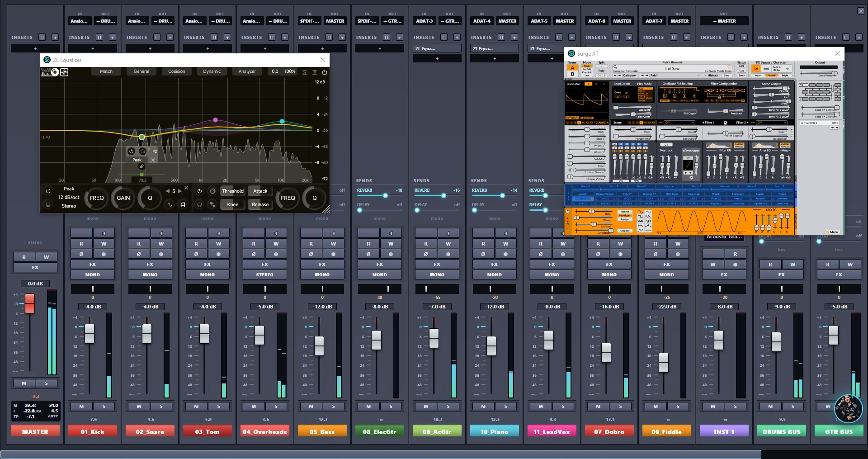
Task: Open the Surge XT Menu button
Action: pyautogui.click(x=833, y=232)
